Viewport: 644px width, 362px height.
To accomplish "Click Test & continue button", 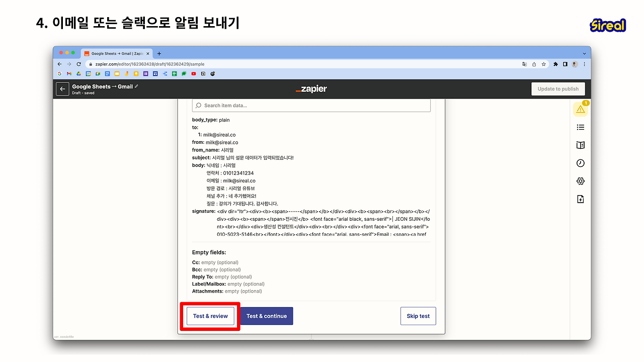I will tap(267, 316).
